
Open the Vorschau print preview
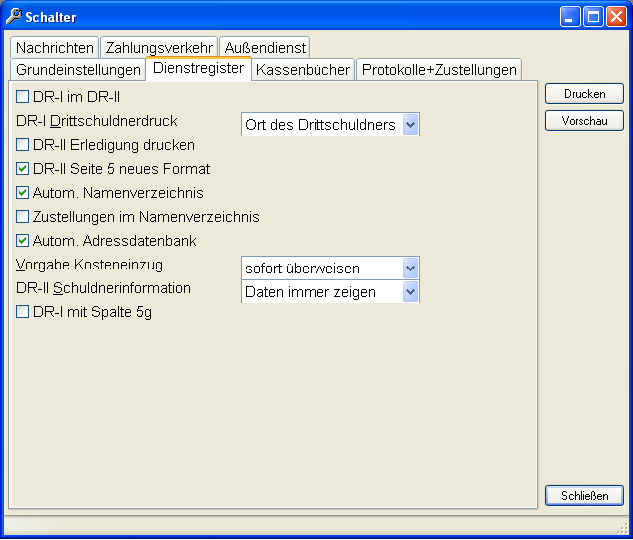point(584,120)
